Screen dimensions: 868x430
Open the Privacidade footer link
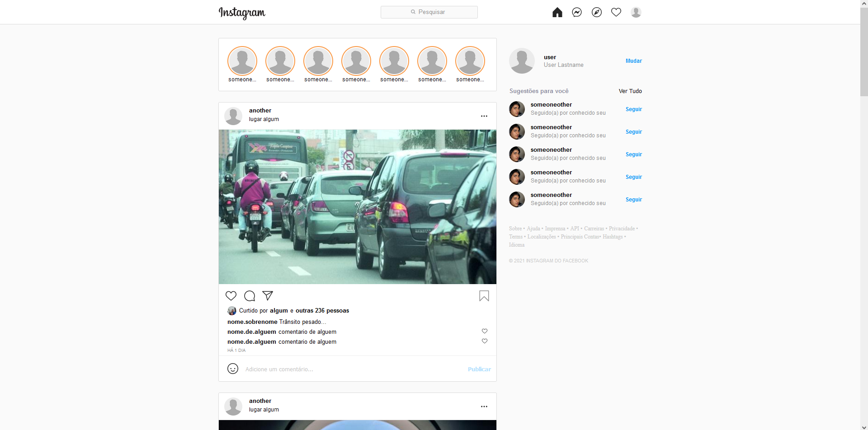tap(622, 229)
